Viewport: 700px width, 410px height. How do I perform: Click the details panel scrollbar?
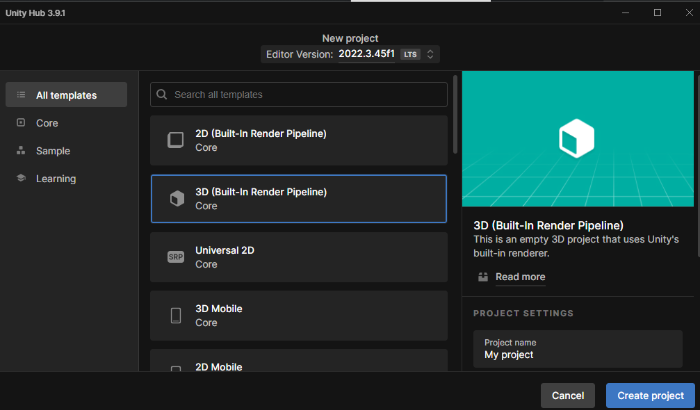(x=698, y=164)
